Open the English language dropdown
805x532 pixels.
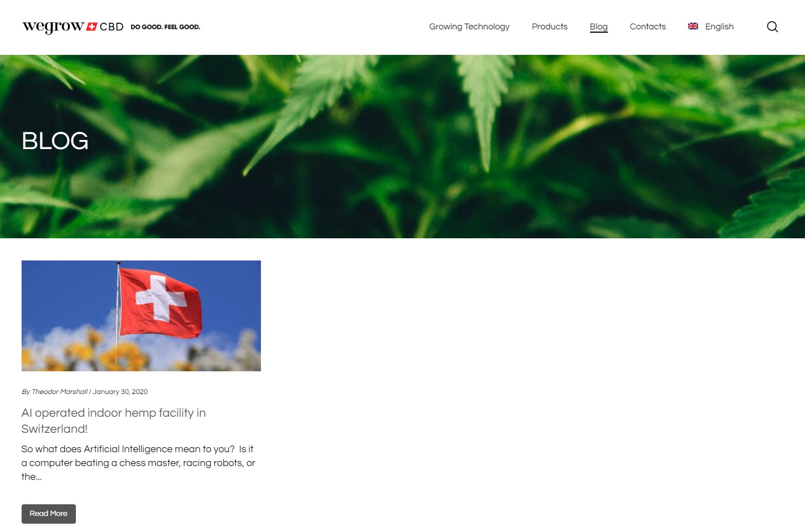click(x=711, y=27)
